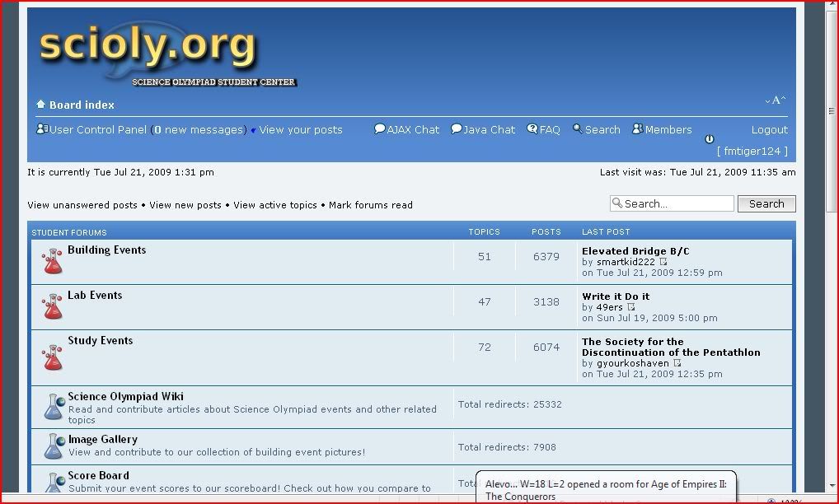Click the Total redirects: 7908 text
Viewport: 839px width, 504px height.
(x=507, y=447)
